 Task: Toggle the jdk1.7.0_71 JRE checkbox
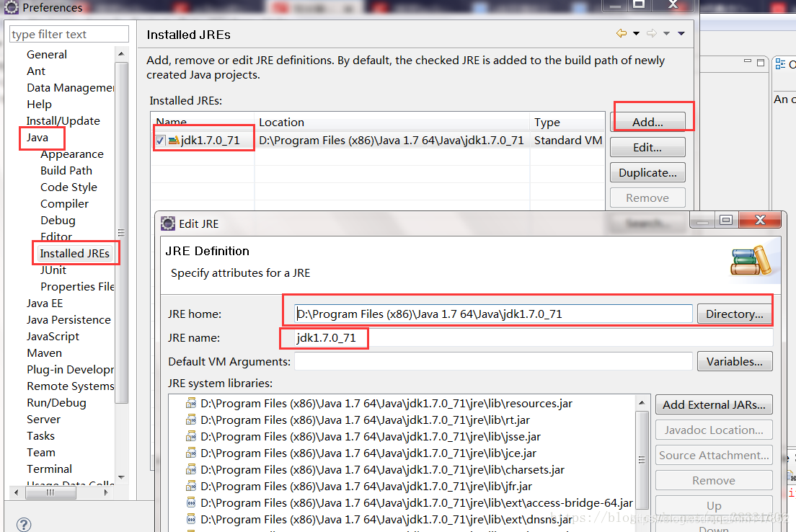click(160, 140)
